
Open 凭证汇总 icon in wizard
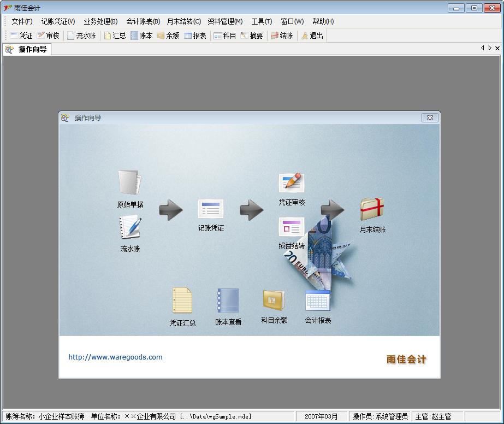pyautogui.click(x=182, y=301)
